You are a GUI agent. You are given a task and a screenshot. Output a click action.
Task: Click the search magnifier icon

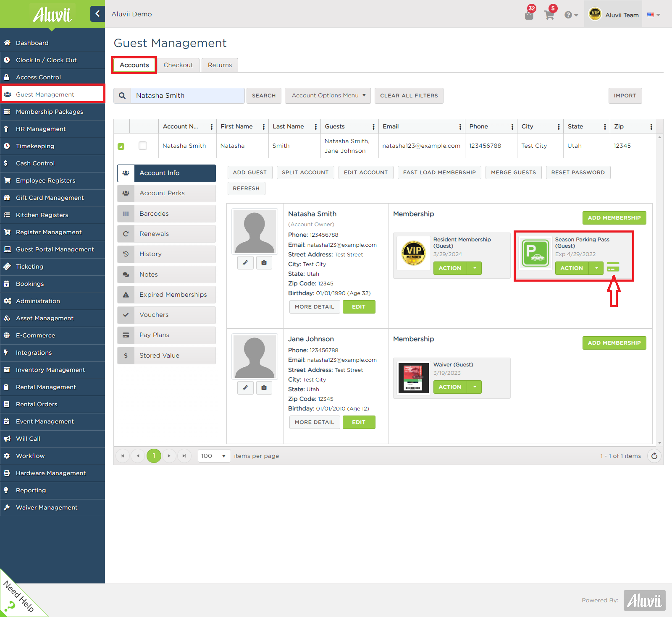click(122, 96)
